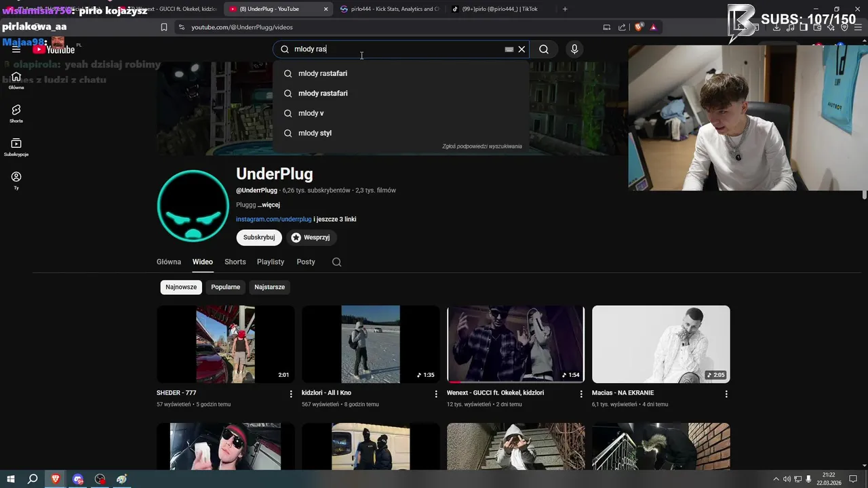The image size is (868, 488).
Task: Open Główna in the left sidebar
Action: pos(16,80)
